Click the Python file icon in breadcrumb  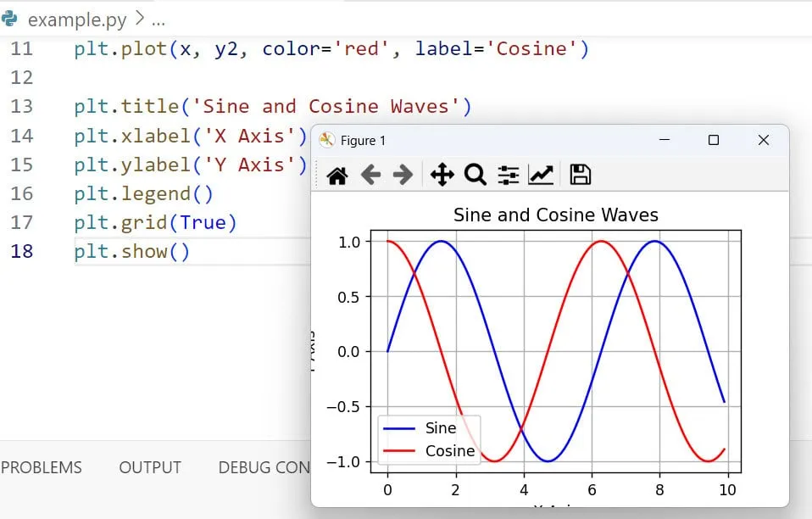pos(9,20)
